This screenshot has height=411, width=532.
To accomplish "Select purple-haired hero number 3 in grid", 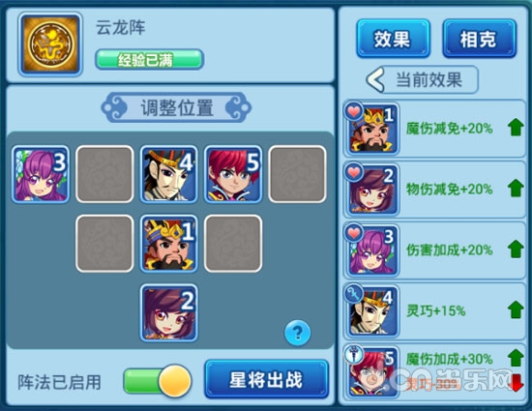I will coord(41,175).
